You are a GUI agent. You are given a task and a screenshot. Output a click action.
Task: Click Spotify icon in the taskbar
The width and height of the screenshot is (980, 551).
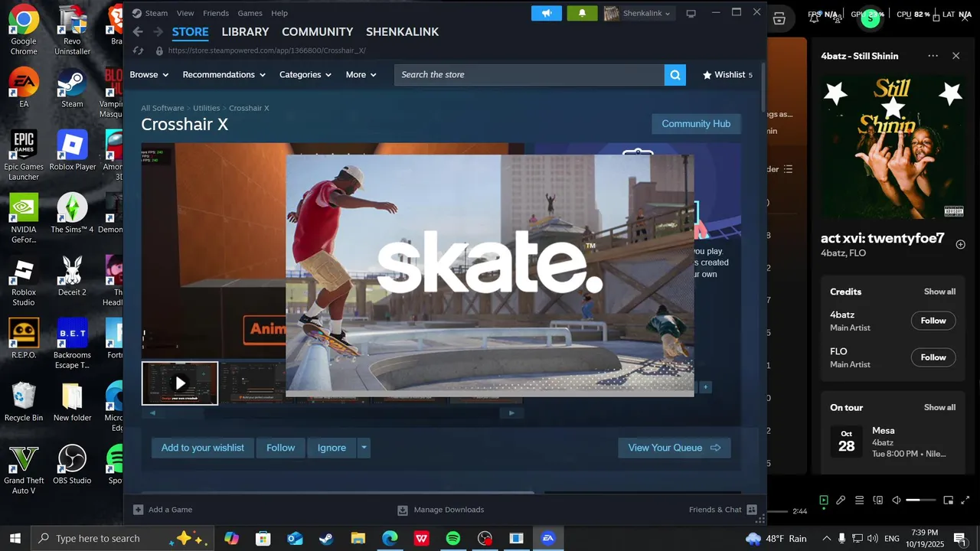point(453,539)
